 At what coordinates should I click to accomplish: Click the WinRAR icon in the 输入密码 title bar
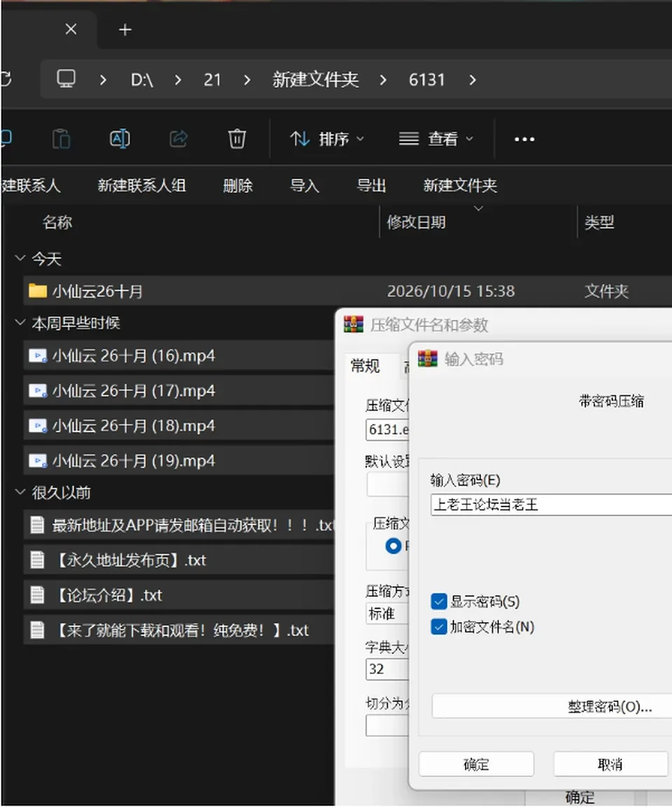(428, 359)
